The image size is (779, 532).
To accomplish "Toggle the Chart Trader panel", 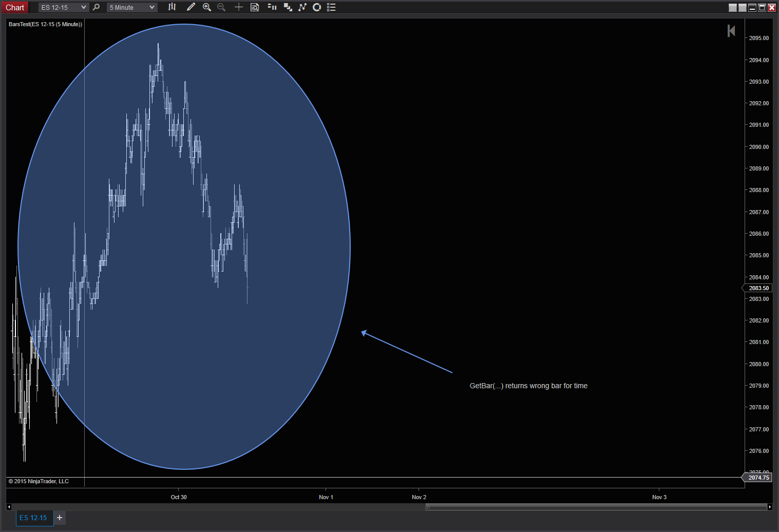I will [272, 7].
